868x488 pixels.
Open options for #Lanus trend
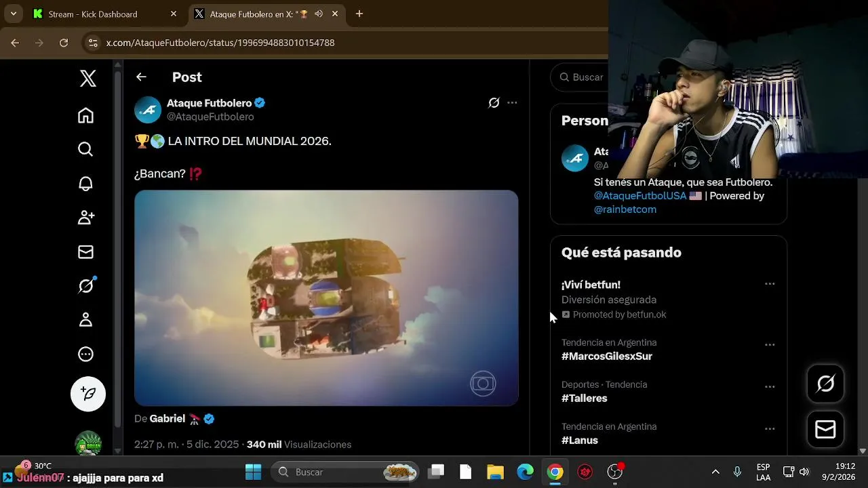tap(770, 429)
